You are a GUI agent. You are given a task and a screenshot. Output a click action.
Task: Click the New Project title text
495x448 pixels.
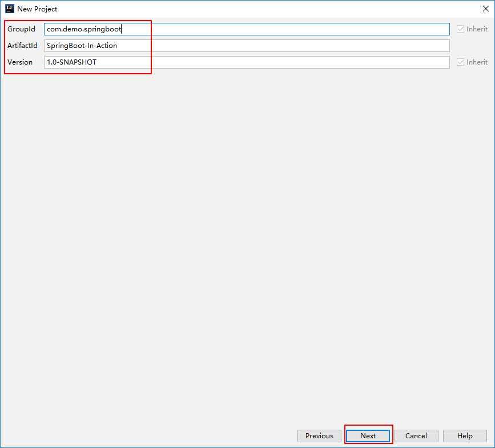38,9
